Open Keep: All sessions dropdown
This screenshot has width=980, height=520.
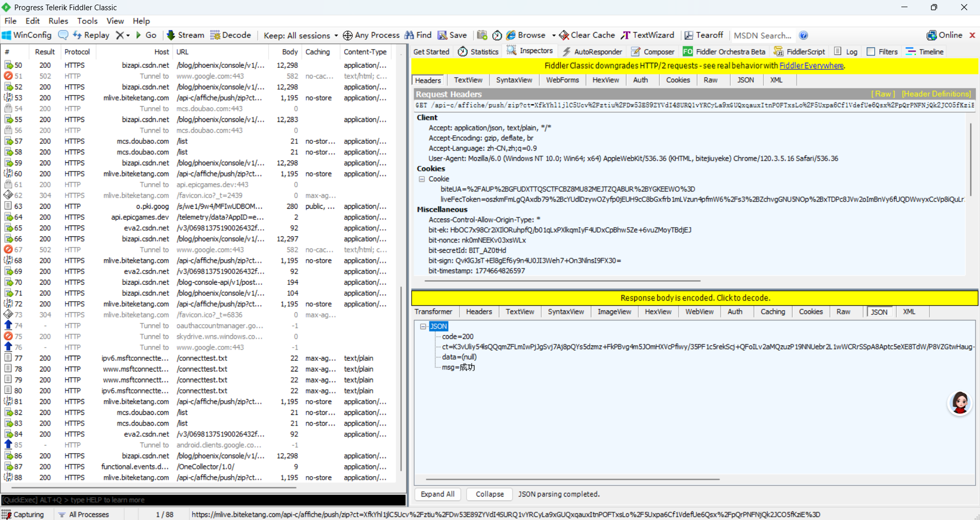pos(301,35)
